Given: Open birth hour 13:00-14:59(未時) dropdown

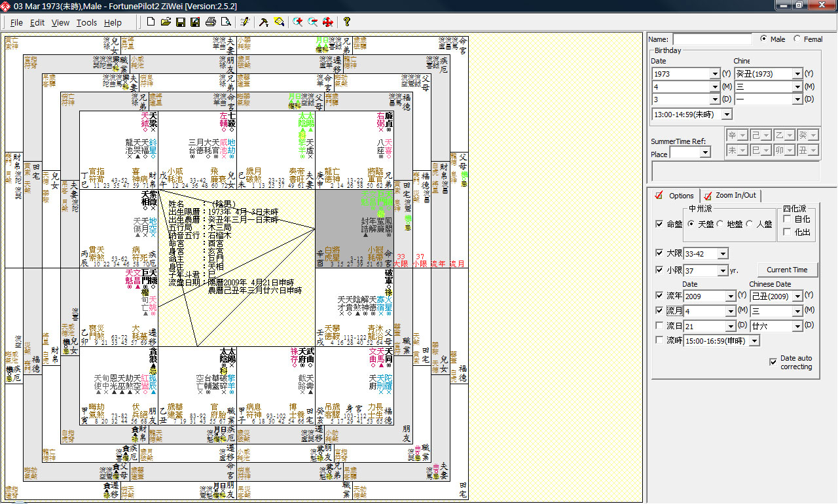Looking at the screenshot, I should coord(726,115).
